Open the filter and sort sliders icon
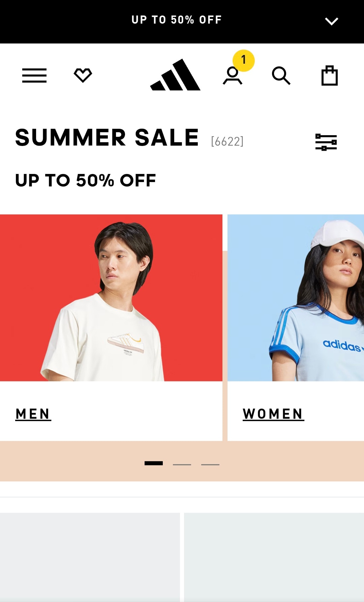 tap(326, 142)
